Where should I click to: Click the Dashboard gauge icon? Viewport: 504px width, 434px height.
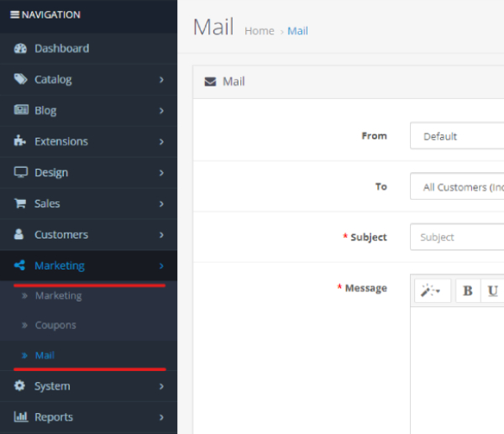(x=20, y=49)
